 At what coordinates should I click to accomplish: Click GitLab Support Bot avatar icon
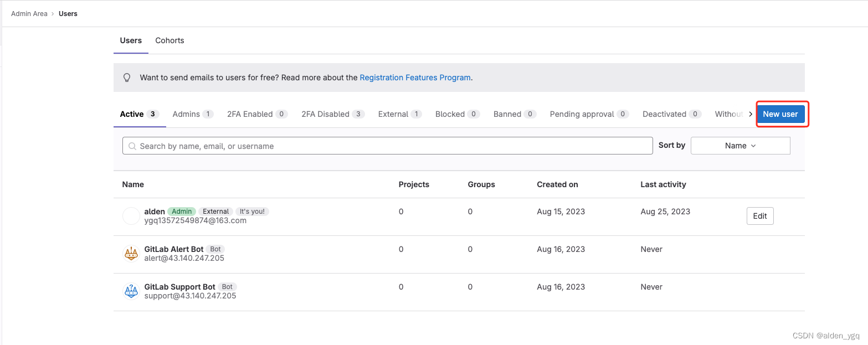coord(131,291)
